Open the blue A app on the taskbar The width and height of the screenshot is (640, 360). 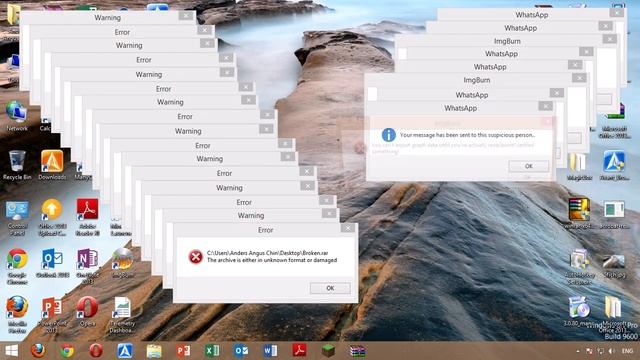[125, 351]
